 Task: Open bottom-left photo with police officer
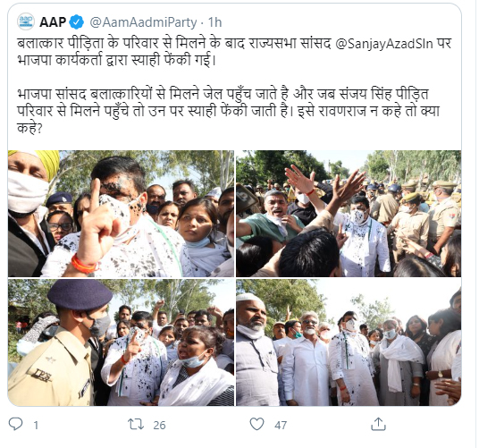pyautogui.click(x=121, y=342)
